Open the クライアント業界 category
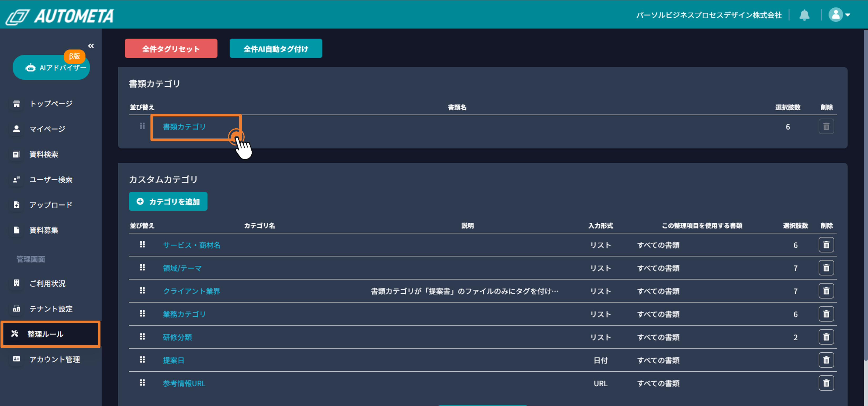The height and width of the screenshot is (406, 868). [x=192, y=291]
